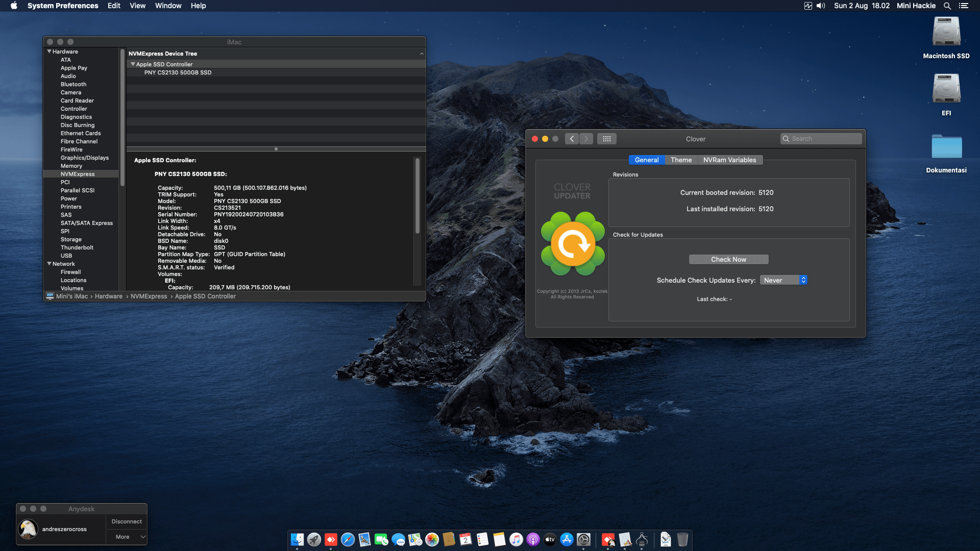Click the Show All grid icon in Clover

(x=606, y=139)
